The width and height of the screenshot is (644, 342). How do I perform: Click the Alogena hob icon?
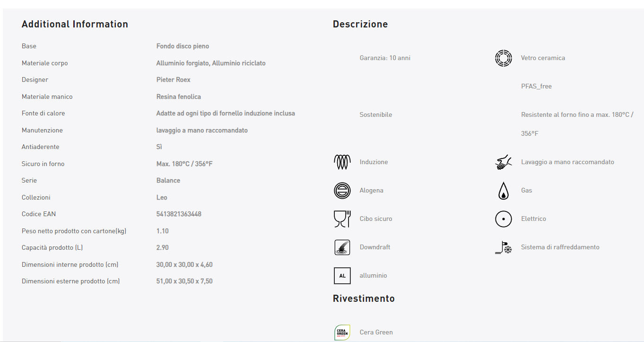point(342,191)
